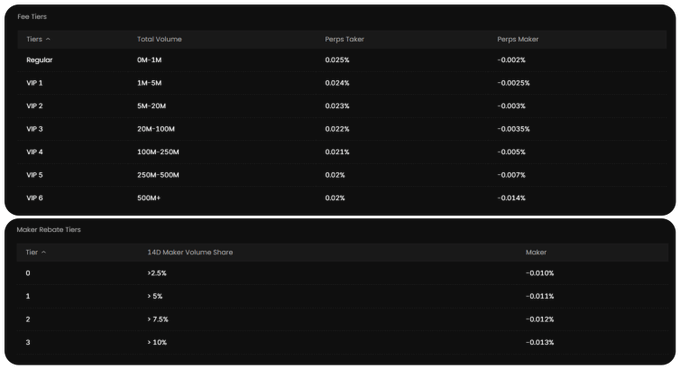Click the 14D Maker Volume Share header
Screen dimensions: 680x369
(190, 252)
